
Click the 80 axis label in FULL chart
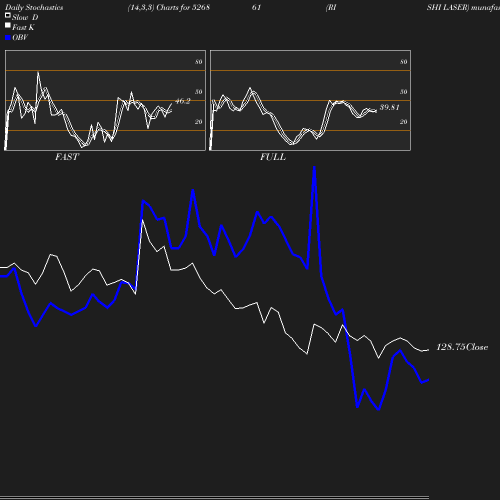[404, 62]
